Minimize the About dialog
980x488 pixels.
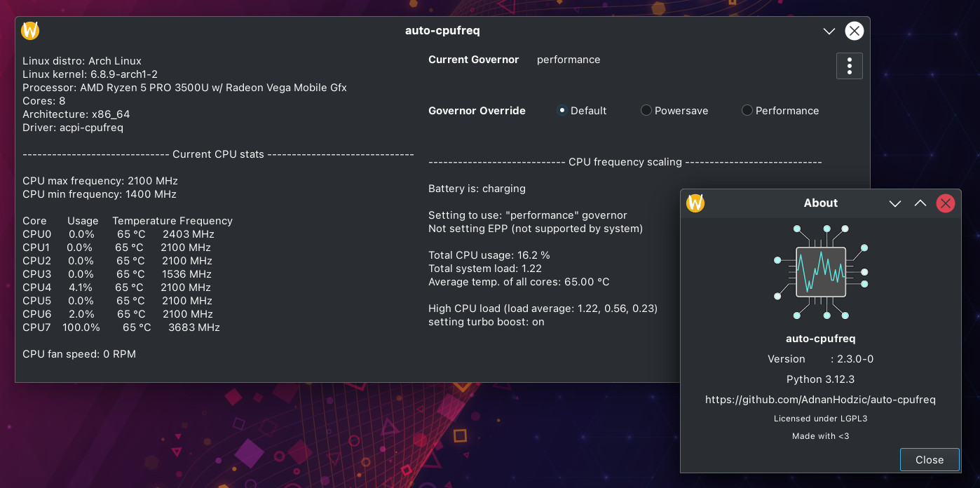point(895,203)
